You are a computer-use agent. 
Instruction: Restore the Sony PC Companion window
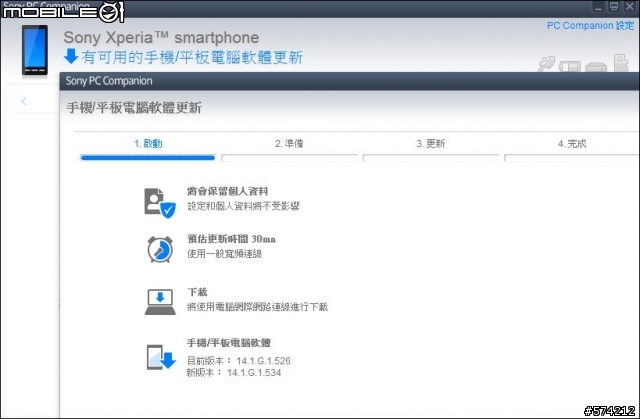(614, 7)
